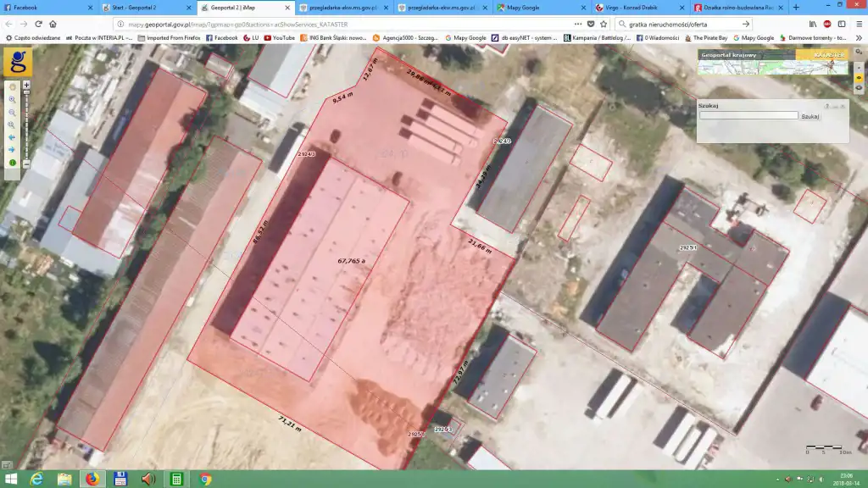Click the Szukaj search input field

748,115
